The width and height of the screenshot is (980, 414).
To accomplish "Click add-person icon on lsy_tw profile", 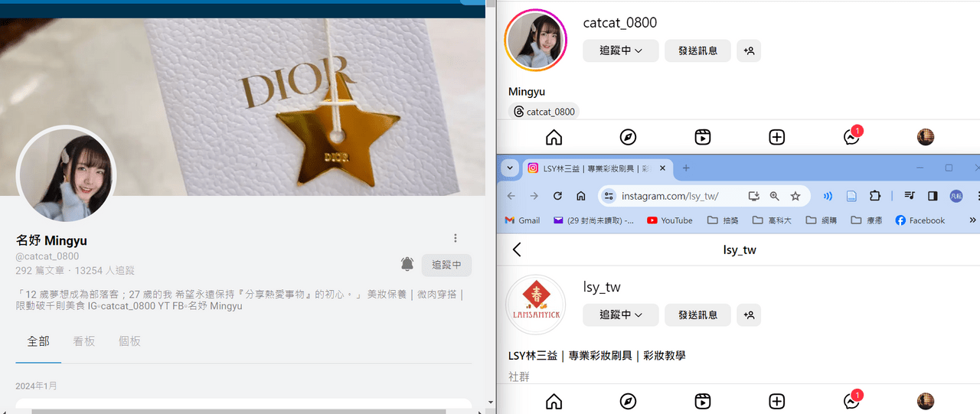I will click(749, 315).
